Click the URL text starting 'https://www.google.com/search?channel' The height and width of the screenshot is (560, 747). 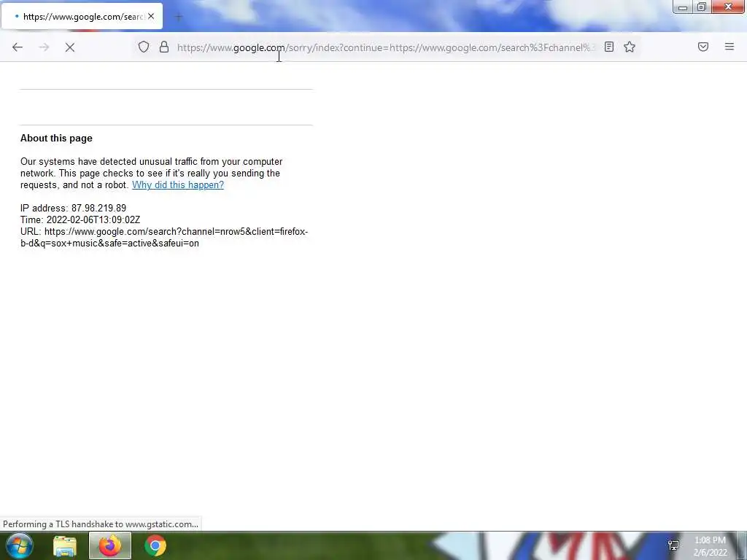pyautogui.click(x=164, y=237)
